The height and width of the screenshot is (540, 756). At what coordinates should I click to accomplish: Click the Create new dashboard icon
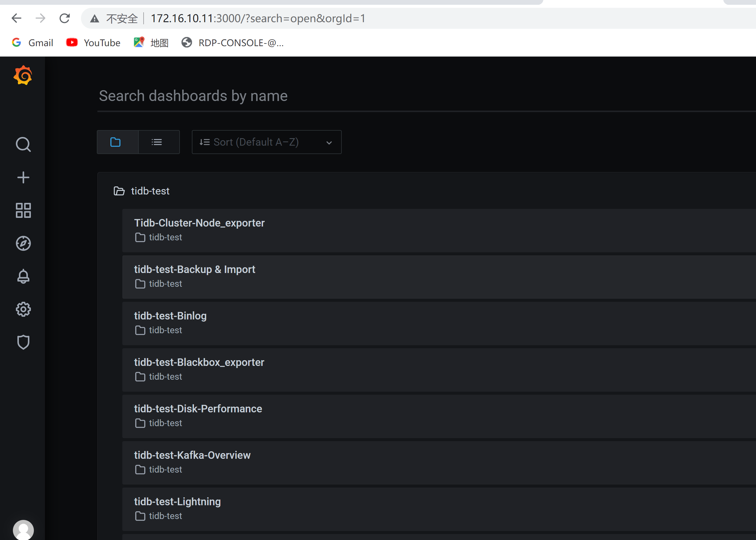(23, 177)
